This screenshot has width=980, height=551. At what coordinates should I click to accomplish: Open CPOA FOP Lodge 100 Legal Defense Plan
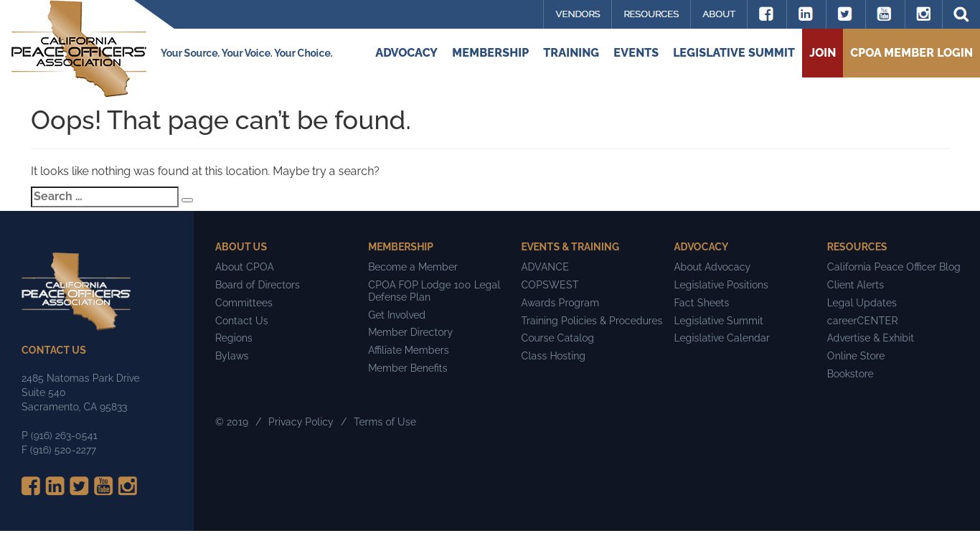pyautogui.click(x=434, y=291)
